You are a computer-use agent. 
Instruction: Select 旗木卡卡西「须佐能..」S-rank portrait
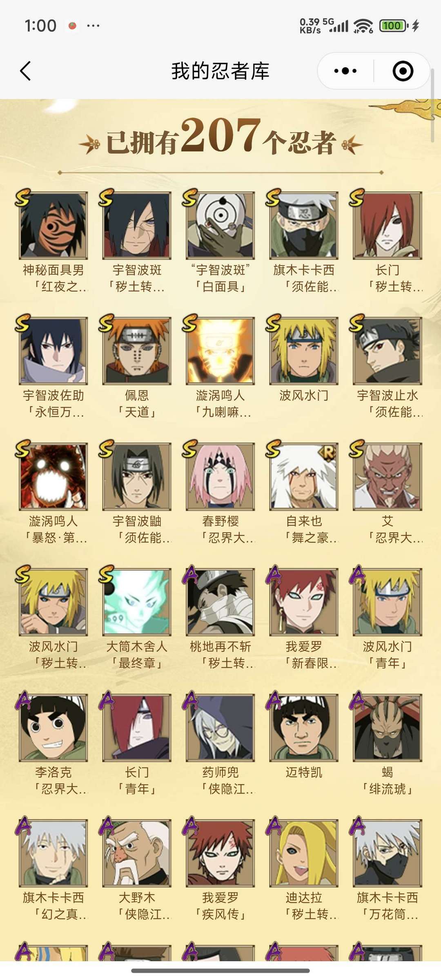[x=304, y=225]
